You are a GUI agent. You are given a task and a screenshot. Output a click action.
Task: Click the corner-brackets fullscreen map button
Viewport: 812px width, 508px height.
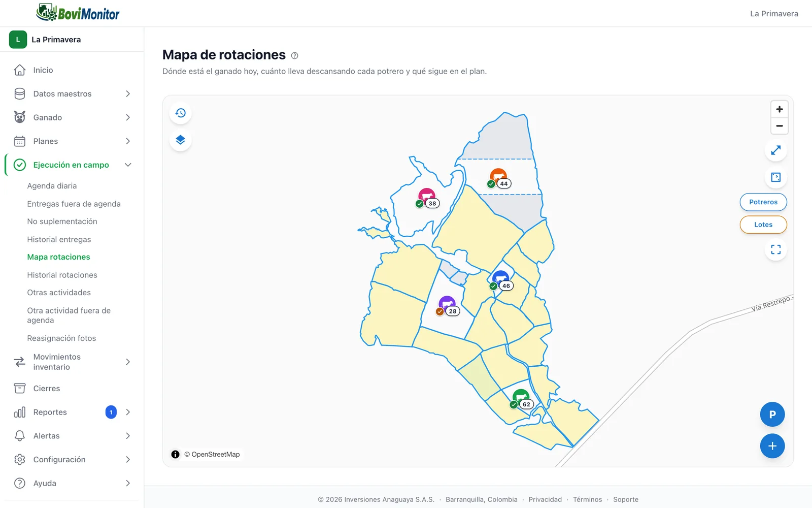click(x=776, y=249)
